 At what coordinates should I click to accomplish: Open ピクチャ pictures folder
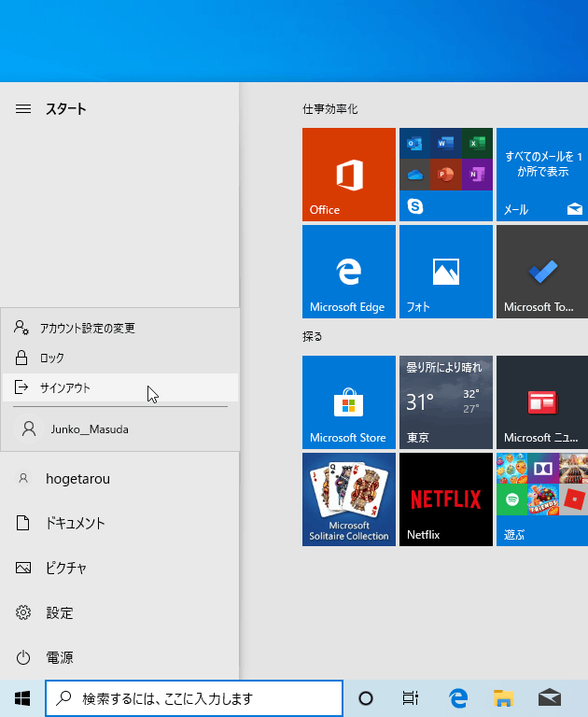pyautogui.click(x=119, y=568)
